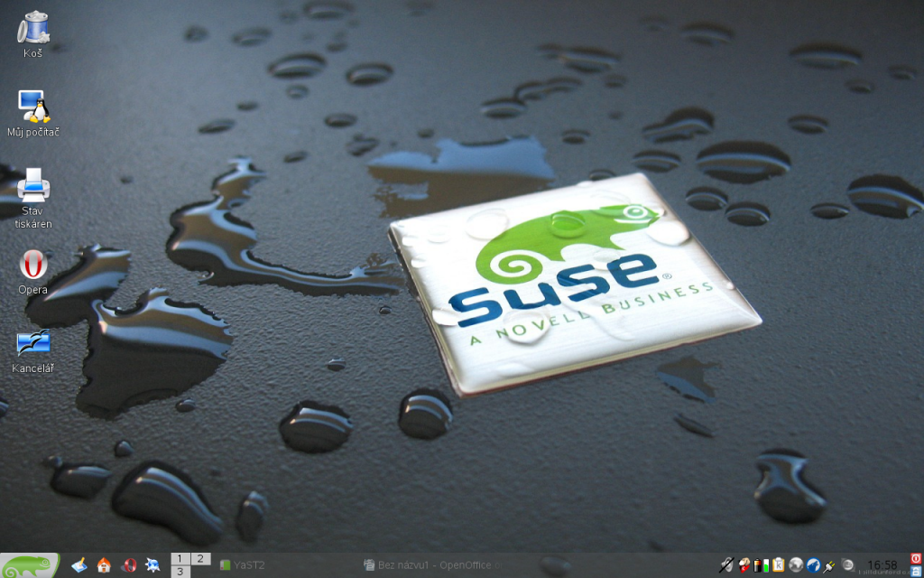924x578 pixels.
Task: Open the Kancelář office desktop icon
Action: coord(33,351)
